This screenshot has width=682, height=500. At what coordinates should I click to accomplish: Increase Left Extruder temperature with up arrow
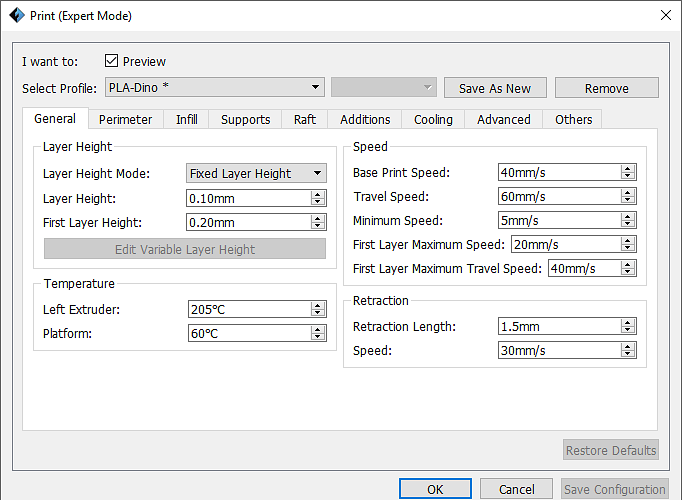(x=318, y=305)
